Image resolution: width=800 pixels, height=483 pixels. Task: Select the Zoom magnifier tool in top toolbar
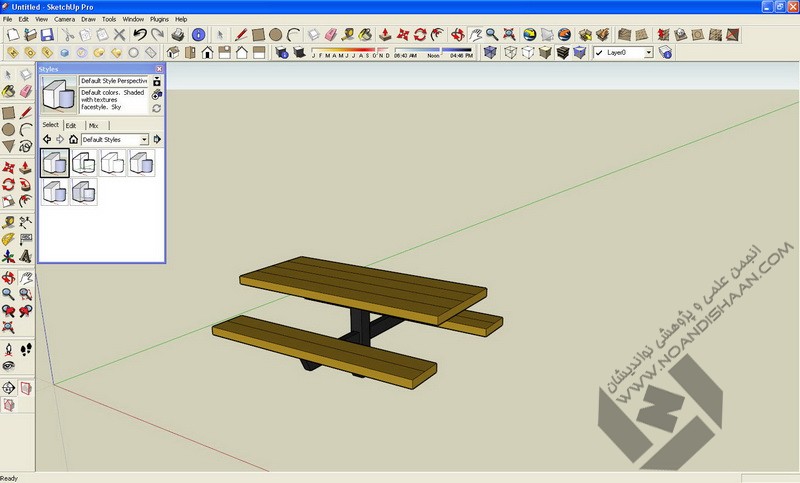pyautogui.click(x=493, y=34)
